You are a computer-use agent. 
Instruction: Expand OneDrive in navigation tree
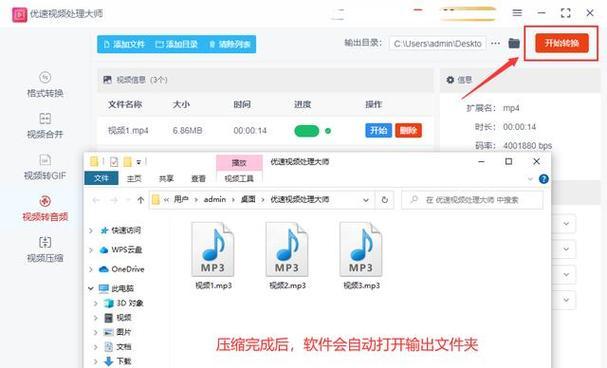(x=91, y=269)
